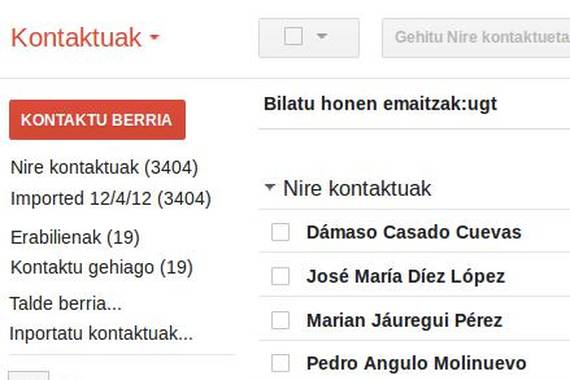Check the box for Dámaso Casado Cuevas
The height and width of the screenshot is (380, 570).
280,232
